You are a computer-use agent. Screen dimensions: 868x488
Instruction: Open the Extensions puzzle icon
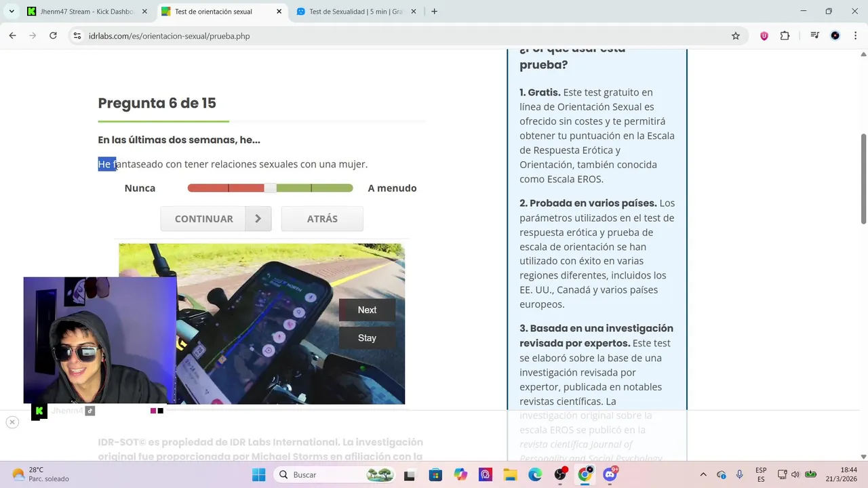pos(785,36)
